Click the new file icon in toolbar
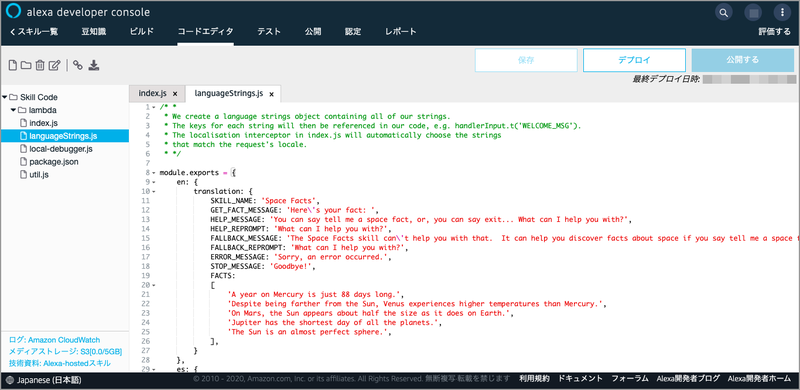800x390 pixels. (13, 65)
